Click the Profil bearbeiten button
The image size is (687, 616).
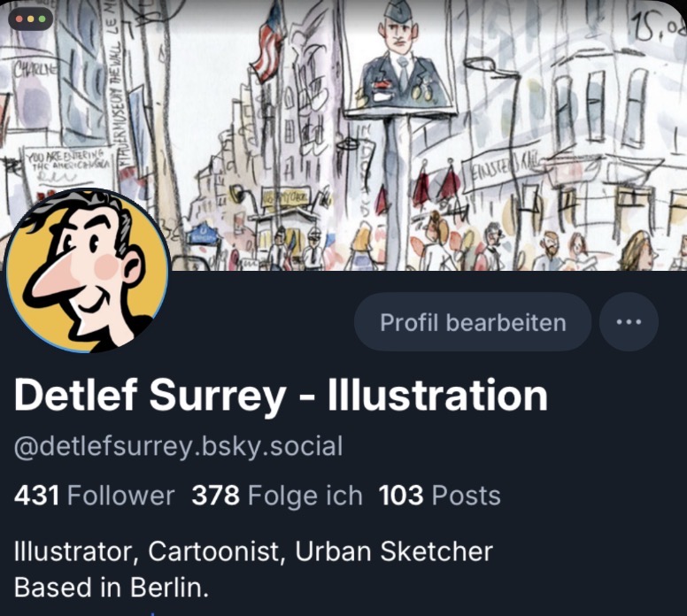point(473,322)
